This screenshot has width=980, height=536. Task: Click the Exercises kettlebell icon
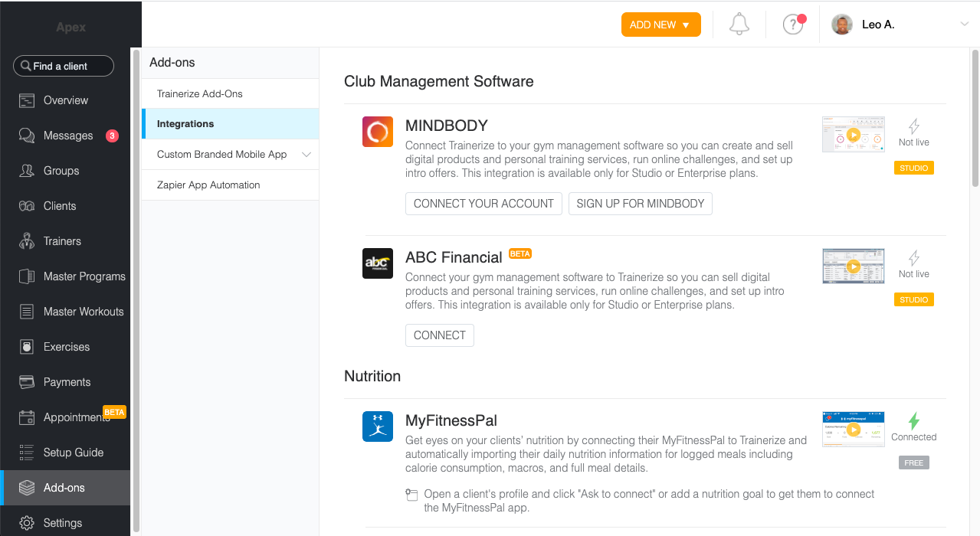[27, 347]
